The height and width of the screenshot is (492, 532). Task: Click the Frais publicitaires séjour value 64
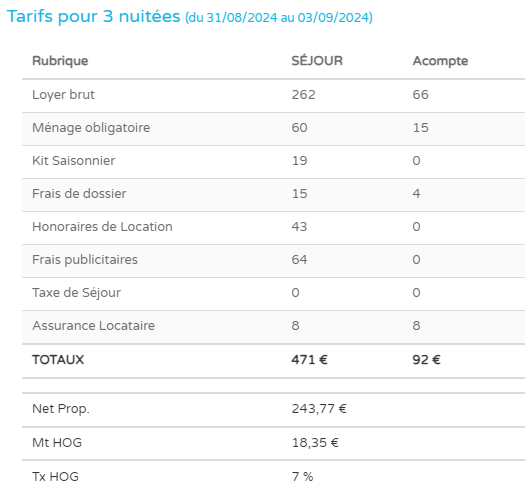pyautogui.click(x=299, y=260)
